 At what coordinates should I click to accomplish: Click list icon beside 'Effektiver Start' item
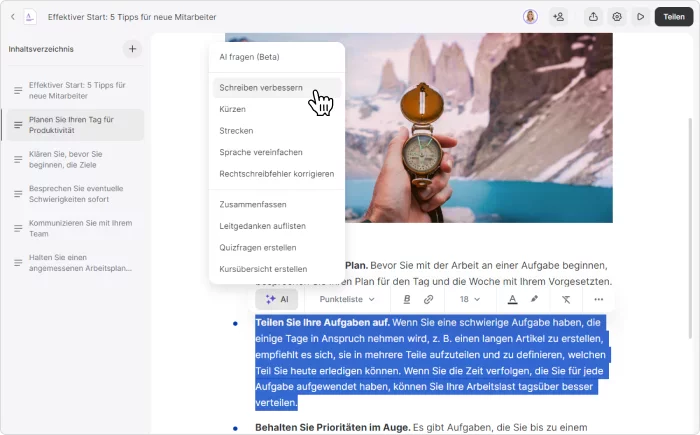(x=18, y=91)
